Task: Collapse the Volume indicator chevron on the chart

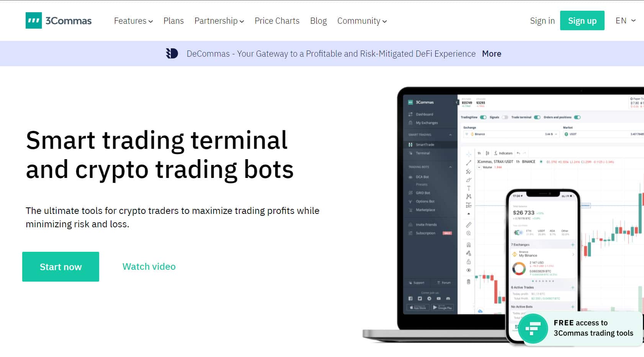Action: 479,167
